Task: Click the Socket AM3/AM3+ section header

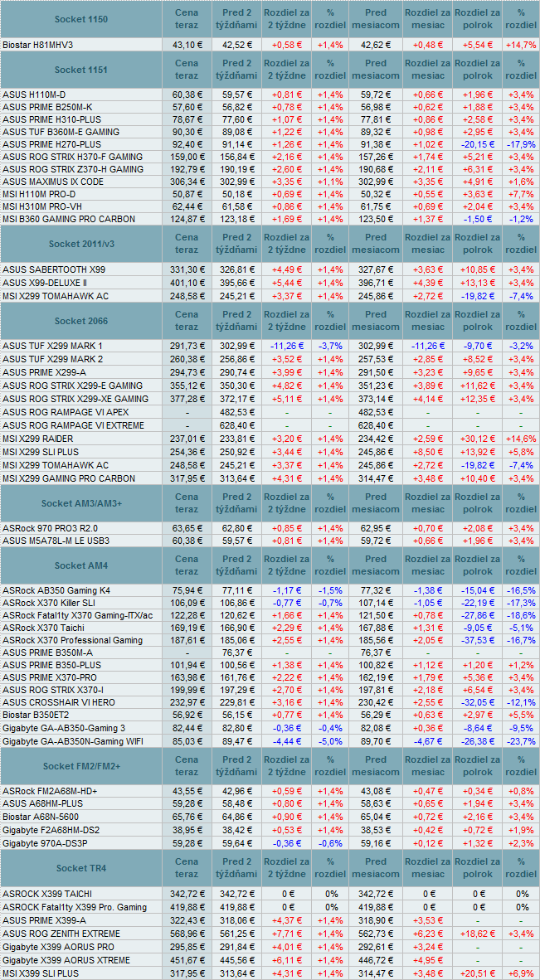Action: 81,503
